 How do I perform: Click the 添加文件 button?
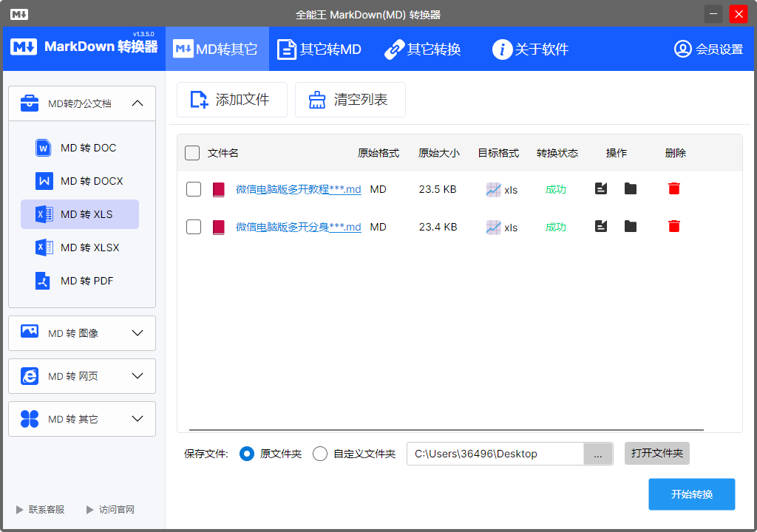click(231, 100)
